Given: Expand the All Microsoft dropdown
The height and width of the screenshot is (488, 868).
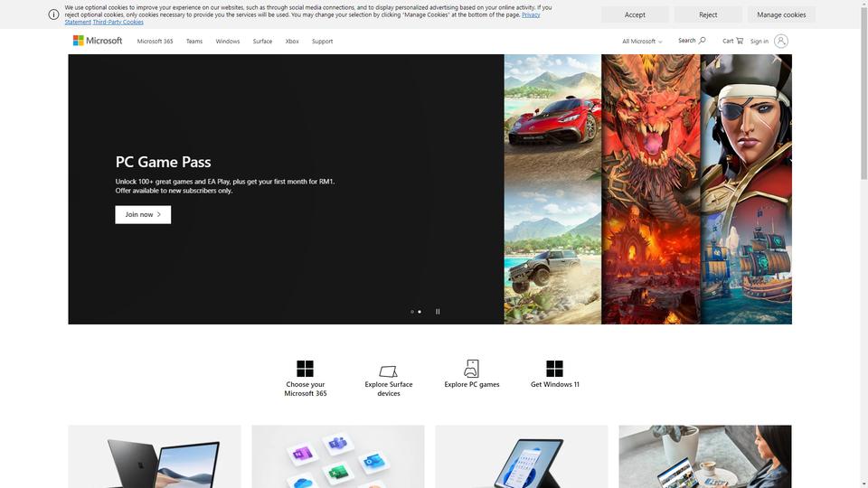Looking at the screenshot, I should [x=642, y=41].
